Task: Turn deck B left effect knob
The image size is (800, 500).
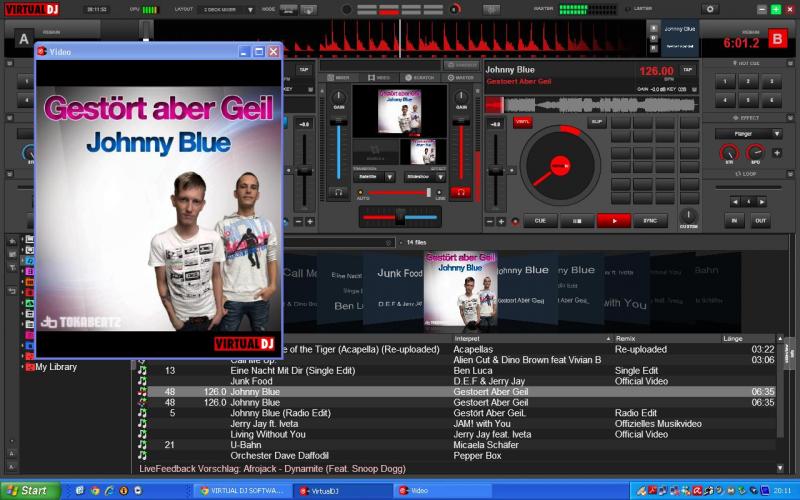Action: point(729,153)
